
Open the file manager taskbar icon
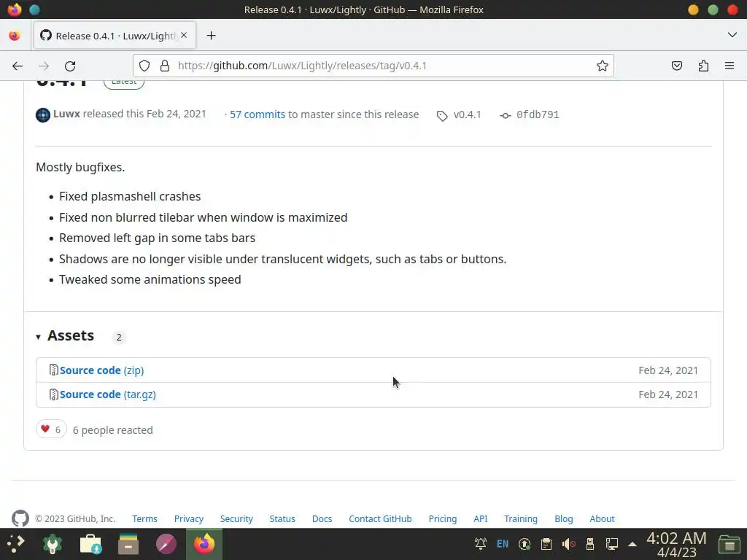128,543
